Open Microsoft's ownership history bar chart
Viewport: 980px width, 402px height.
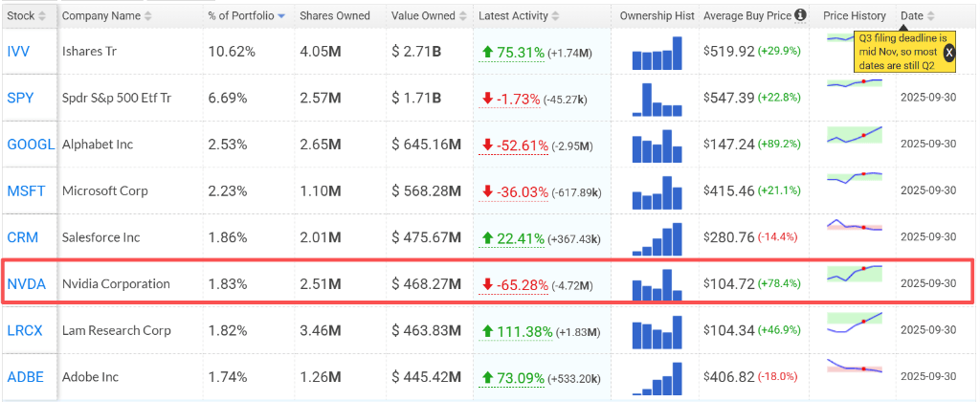(x=657, y=190)
